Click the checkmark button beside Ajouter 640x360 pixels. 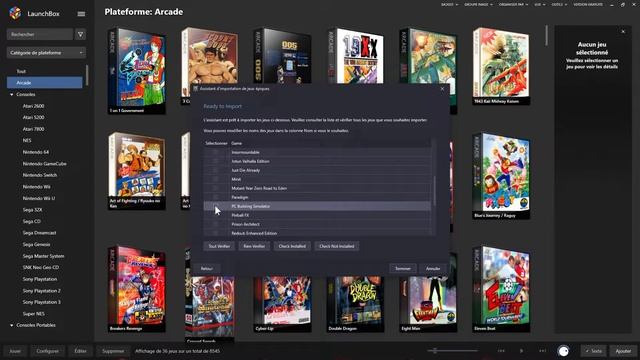593,351
